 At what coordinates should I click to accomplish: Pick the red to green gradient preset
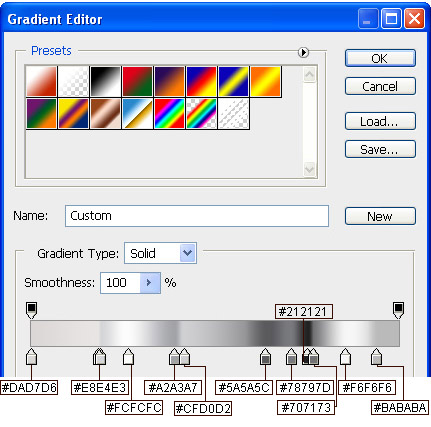[x=137, y=81]
